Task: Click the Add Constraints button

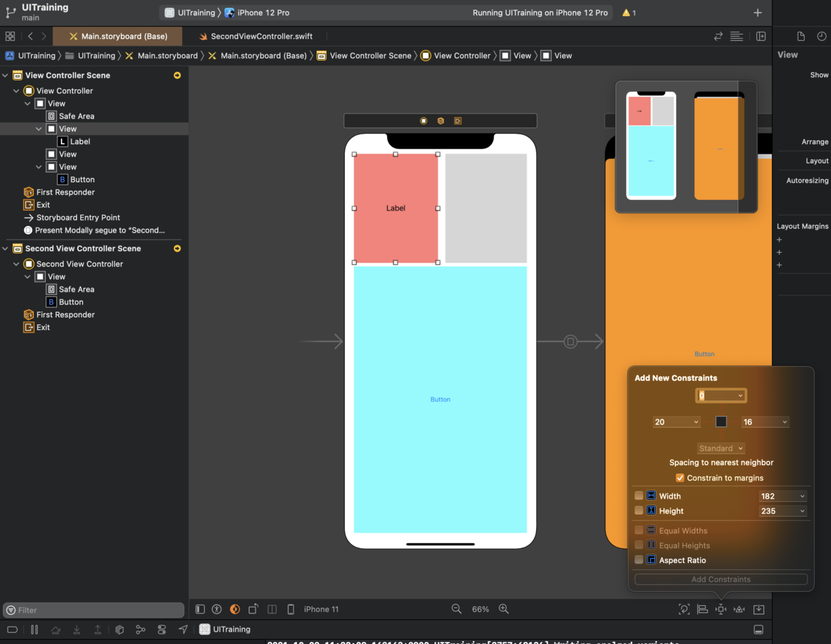Action: coord(721,579)
